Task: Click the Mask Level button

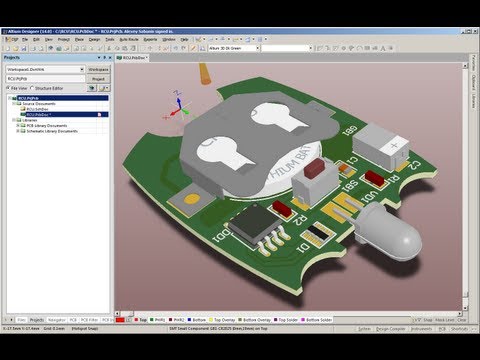Action: point(444,320)
